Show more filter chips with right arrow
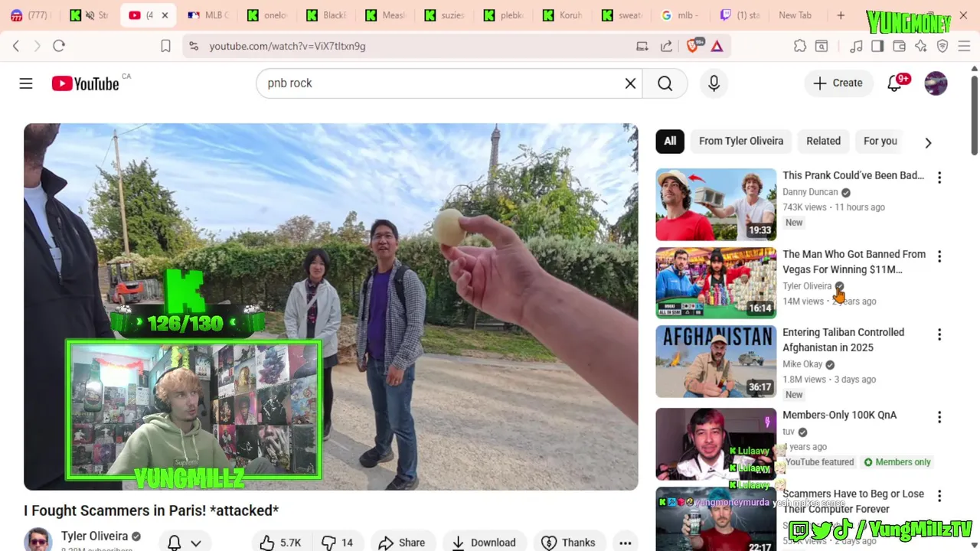Image resolution: width=980 pixels, height=551 pixels. [x=928, y=142]
